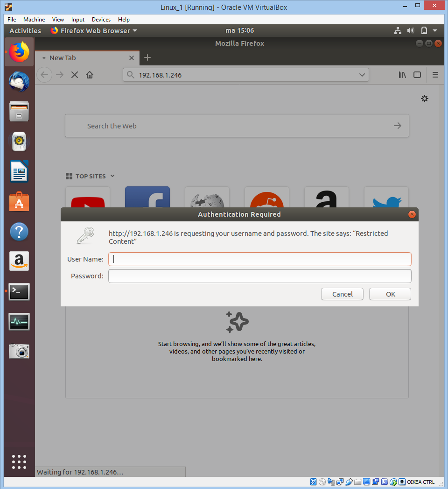Expand the Top Sites chevron
448x489 pixels.
coord(112,176)
